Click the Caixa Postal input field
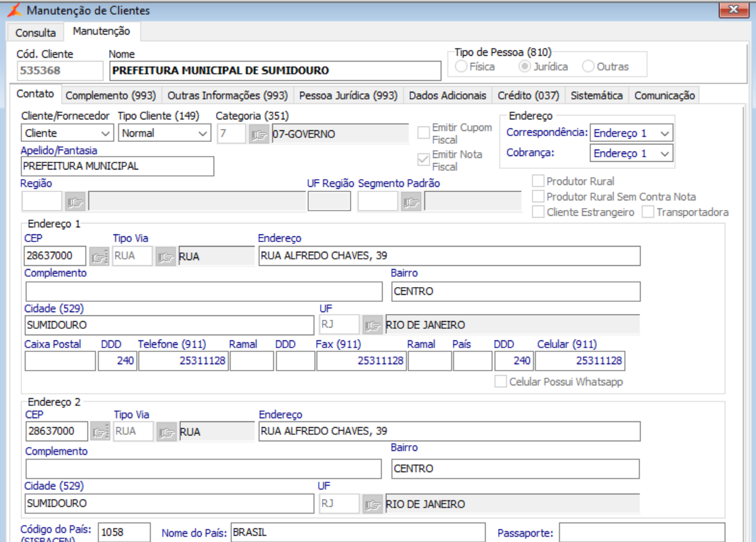756x542 pixels. pos(60,361)
